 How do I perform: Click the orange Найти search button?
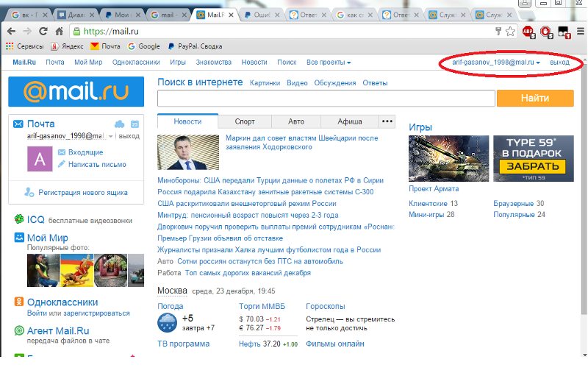click(535, 98)
